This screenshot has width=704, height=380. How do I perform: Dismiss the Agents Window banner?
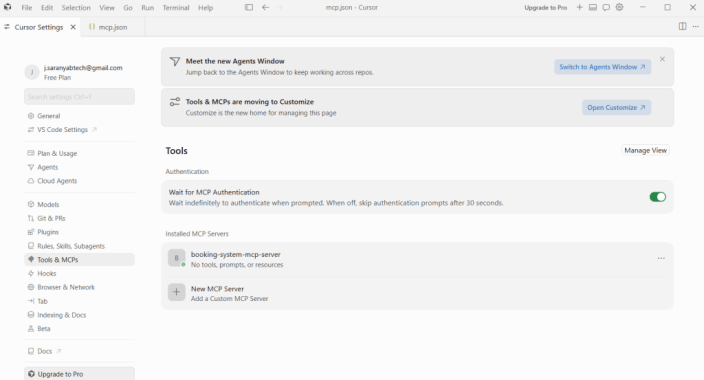point(662,59)
